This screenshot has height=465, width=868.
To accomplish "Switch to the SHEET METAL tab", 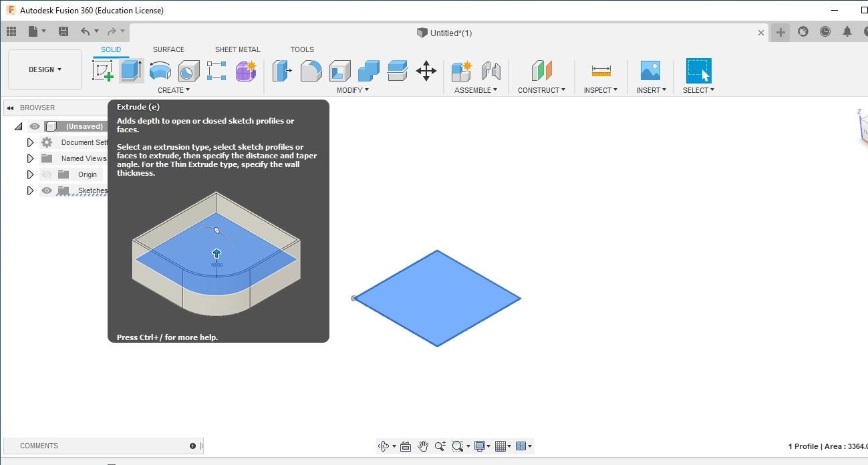I will click(238, 49).
